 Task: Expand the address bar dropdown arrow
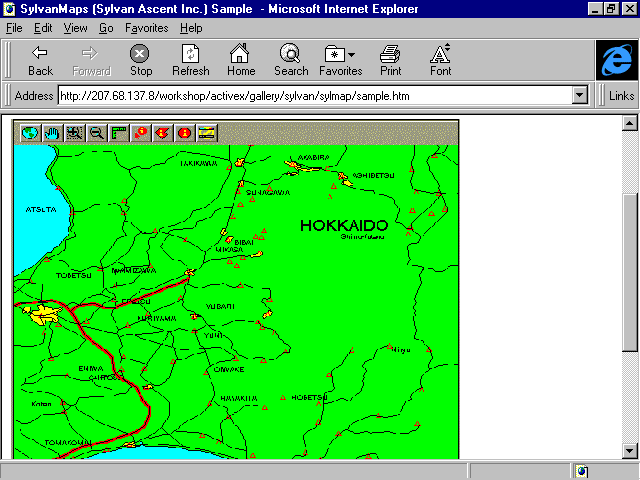579,96
